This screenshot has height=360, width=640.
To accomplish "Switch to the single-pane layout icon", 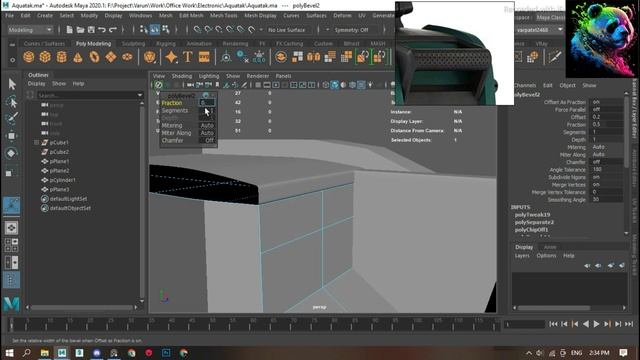I will click(11, 228).
